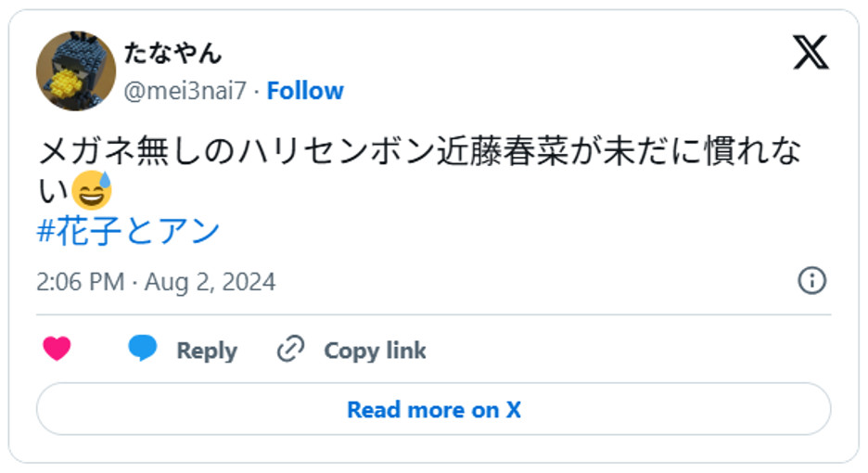
Task: Click the 2:06 PM time of the tweet
Action: 80,282
